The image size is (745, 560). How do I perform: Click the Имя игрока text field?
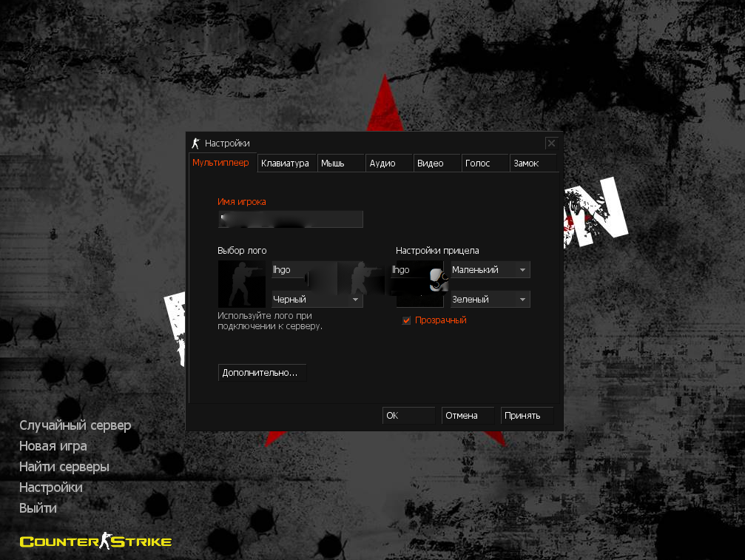point(290,219)
